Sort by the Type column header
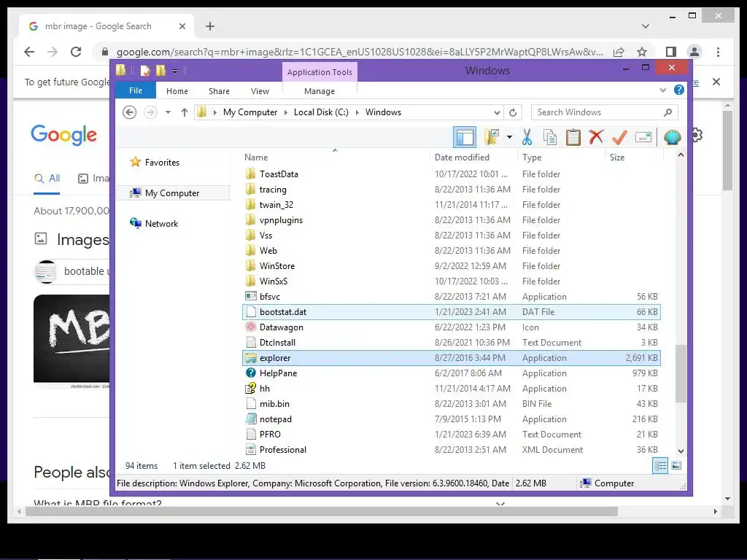The image size is (747, 560). (x=532, y=157)
